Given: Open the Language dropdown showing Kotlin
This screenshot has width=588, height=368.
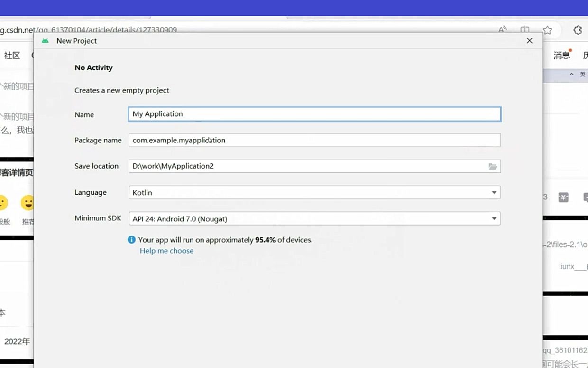Looking at the screenshot, I should pos(493,192).
